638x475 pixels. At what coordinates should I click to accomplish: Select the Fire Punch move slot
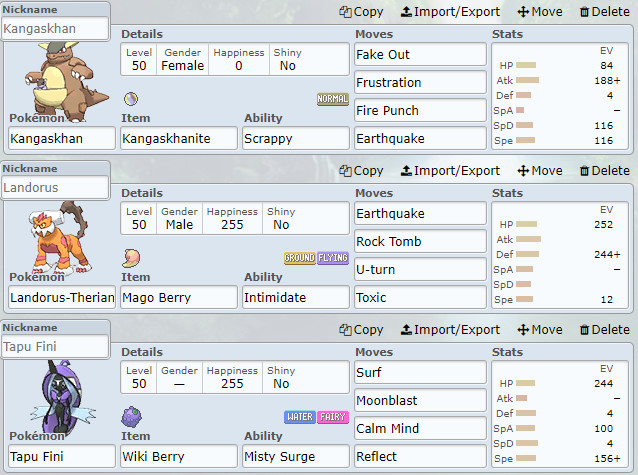(x=420, y=110)
